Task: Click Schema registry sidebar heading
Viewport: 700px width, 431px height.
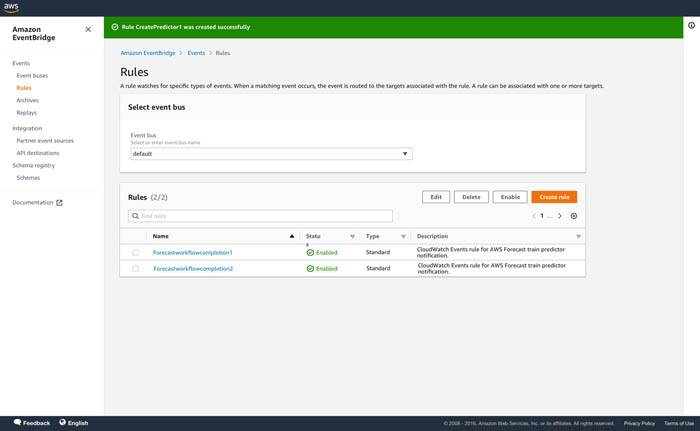Action: 33,165
